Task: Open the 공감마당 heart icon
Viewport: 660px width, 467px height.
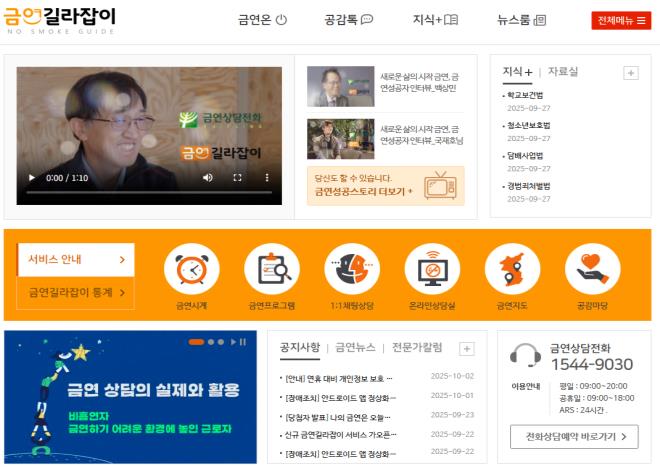Action: pos(592,270)
